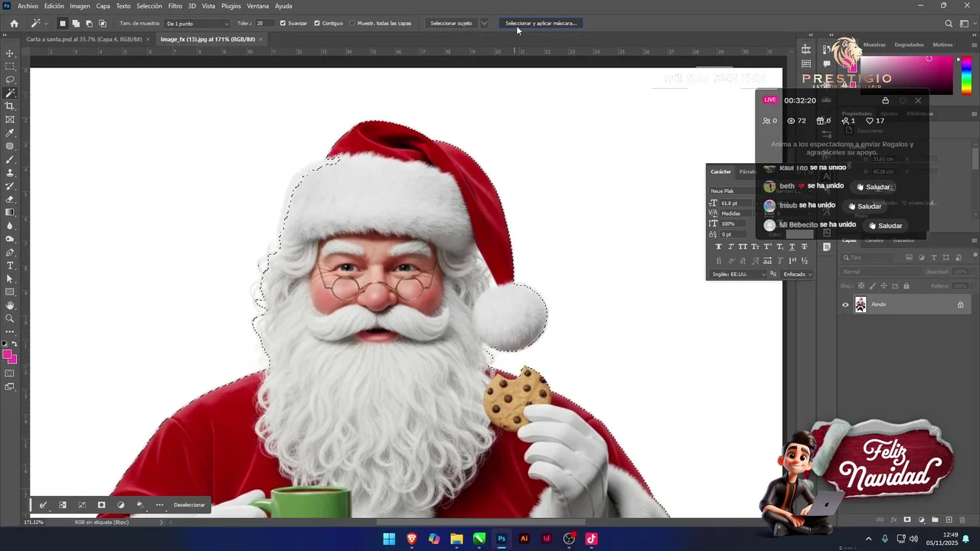This screenshot has height=551, width=980.
Task: Open Tam. de muestra dropdown
Action: coord(197,23)
